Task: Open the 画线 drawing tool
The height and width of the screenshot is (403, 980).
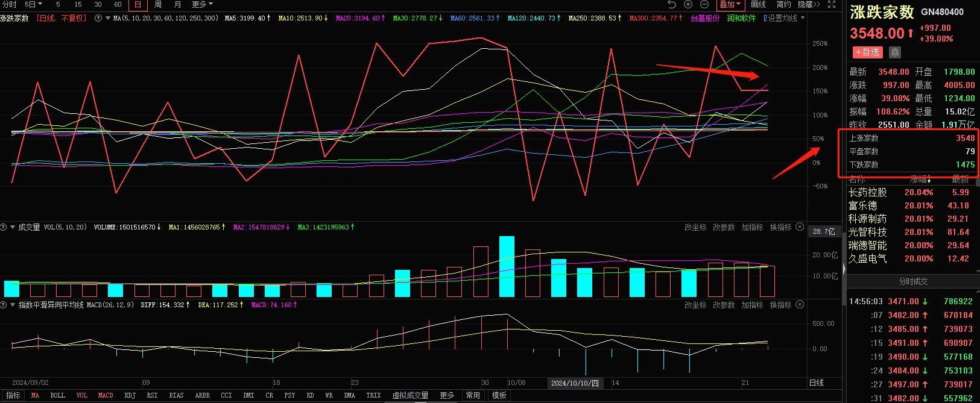Action: pyautogui.click(x=758, y=4)
